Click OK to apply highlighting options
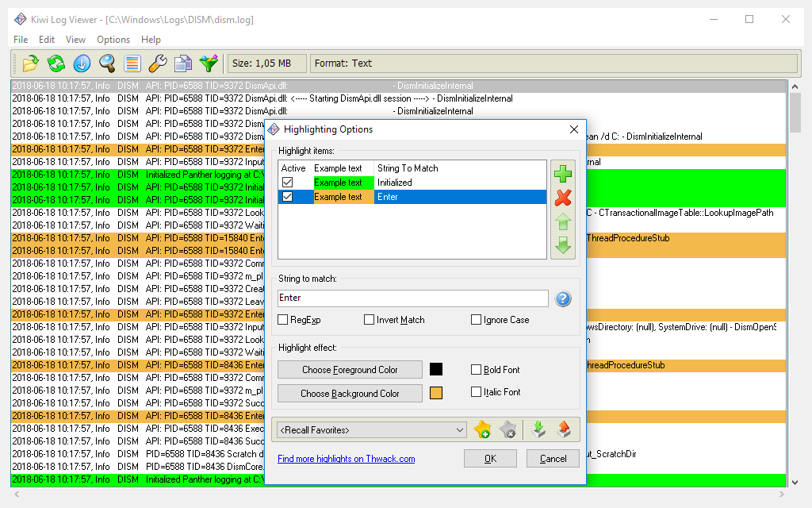The image size is (812, 508). 490,458
